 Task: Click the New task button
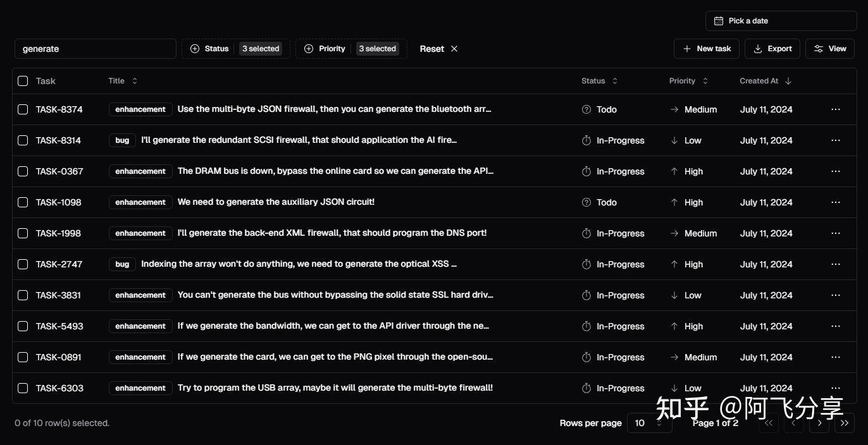(706, 49)
